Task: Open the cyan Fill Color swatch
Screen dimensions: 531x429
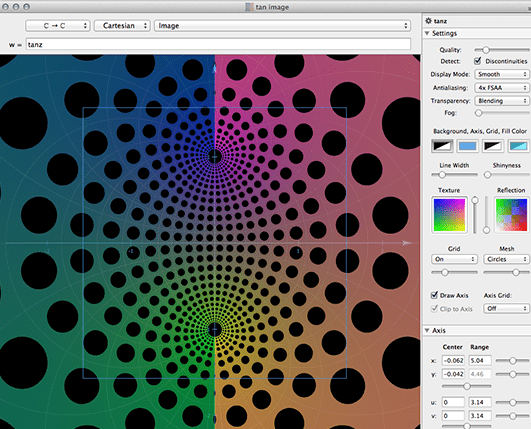Action: (x=518, y=146)
